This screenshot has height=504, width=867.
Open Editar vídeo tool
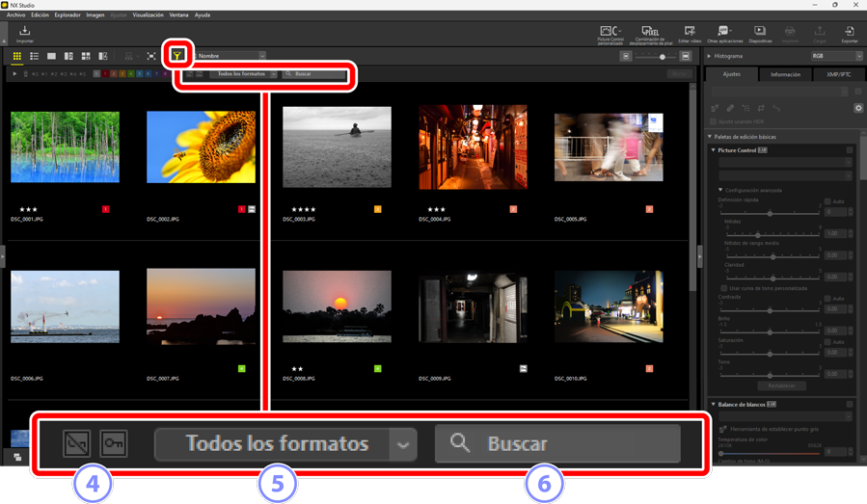(690, 34)
